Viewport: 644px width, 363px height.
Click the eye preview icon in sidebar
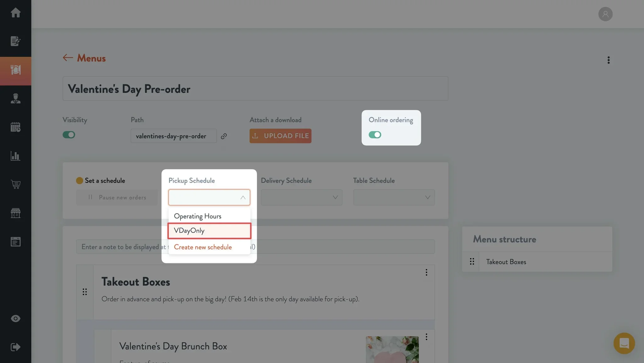(x=15, y=319)
